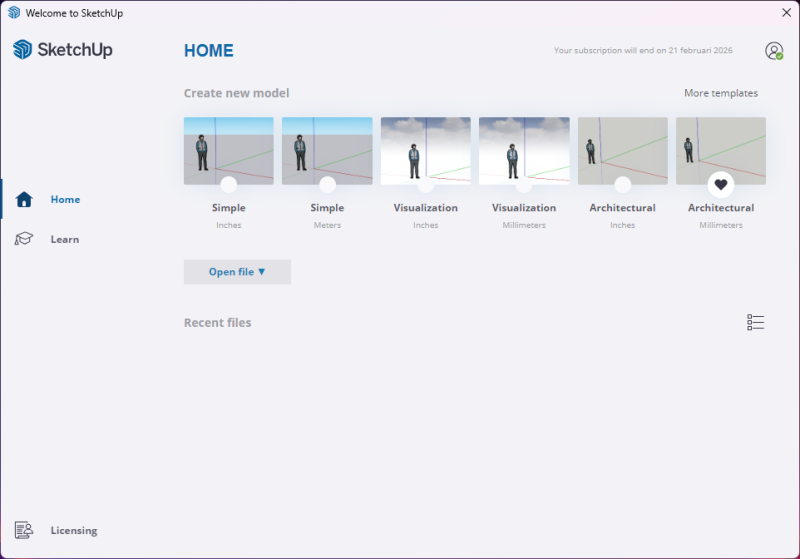
Task: Unfavorite Architectural Millimeters heart icon
Action: click(x=721, y=185)
